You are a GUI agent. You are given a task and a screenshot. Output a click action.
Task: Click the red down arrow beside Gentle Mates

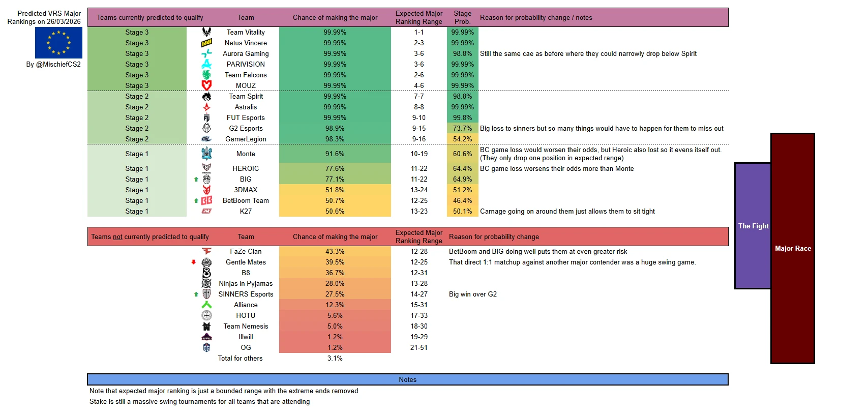[x=193, y=262]
